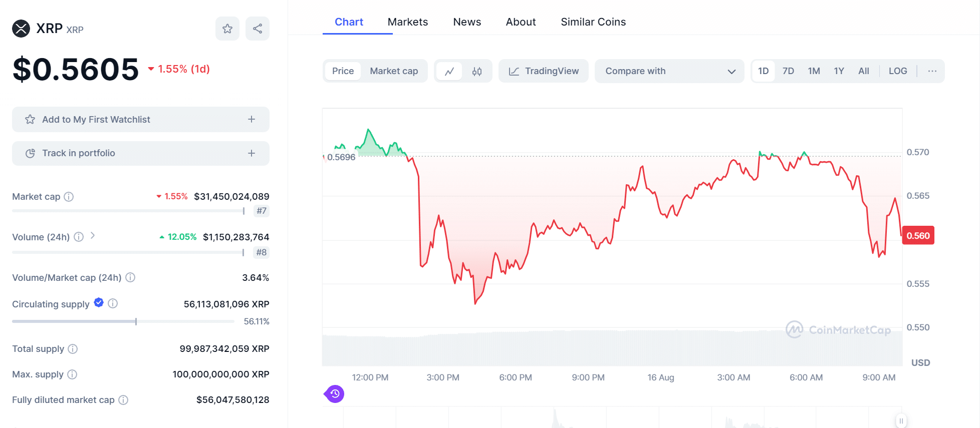Click the purple history replay icon

point(335,394)
